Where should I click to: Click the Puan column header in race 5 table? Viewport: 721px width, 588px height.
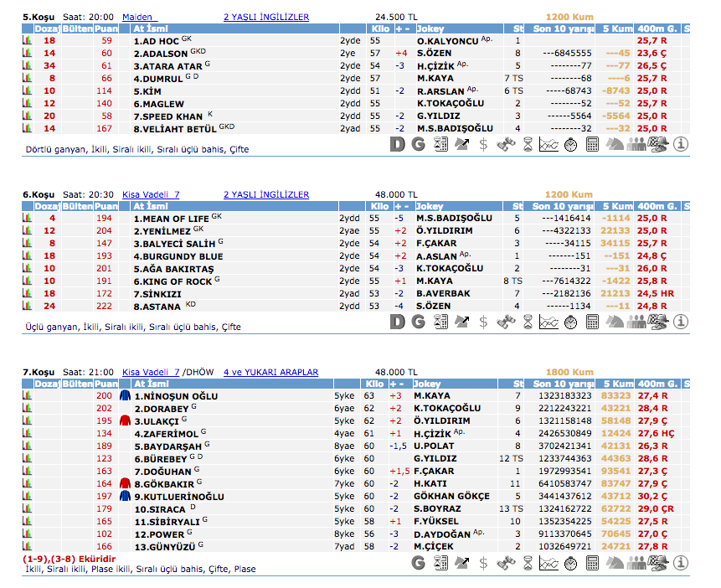pyautogui.click(x=106, y=28)
